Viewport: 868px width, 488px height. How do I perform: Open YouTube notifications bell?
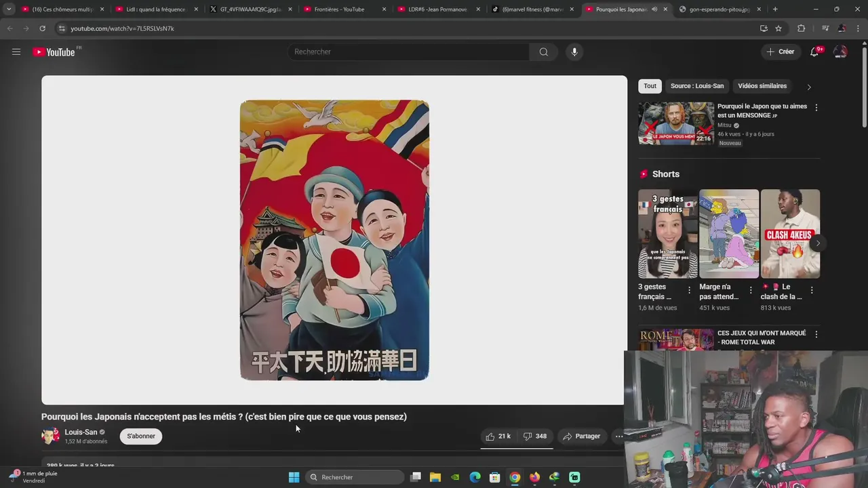[x=814, y=52]
